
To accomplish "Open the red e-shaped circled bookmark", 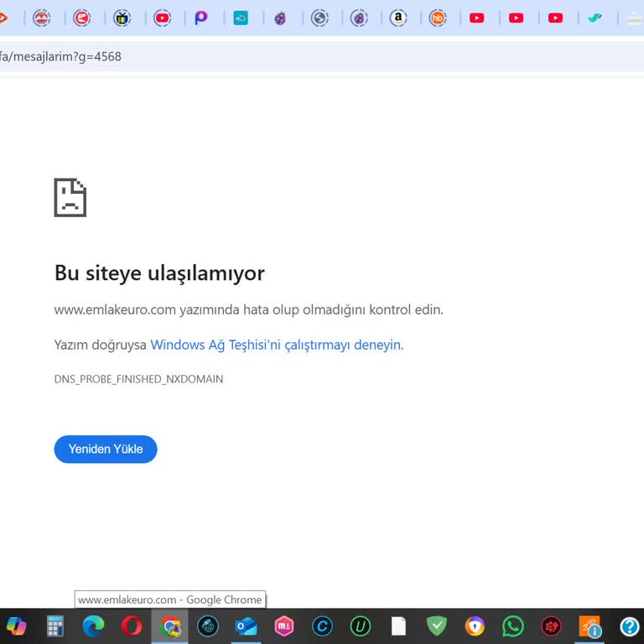I will click(x=81, y=18).
